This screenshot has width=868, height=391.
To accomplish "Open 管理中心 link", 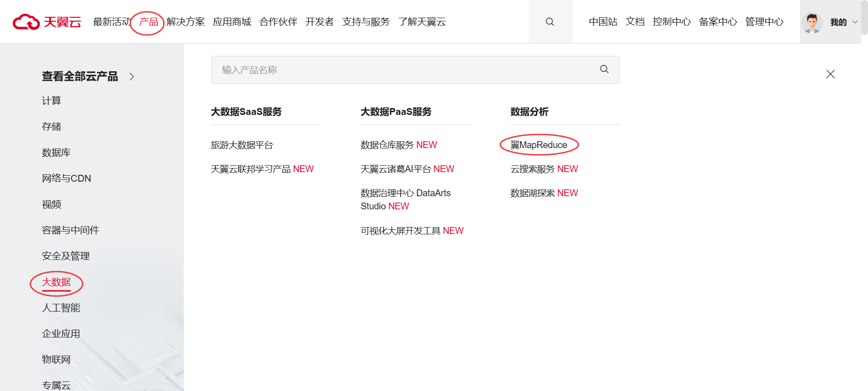I will tap(764, 22).
